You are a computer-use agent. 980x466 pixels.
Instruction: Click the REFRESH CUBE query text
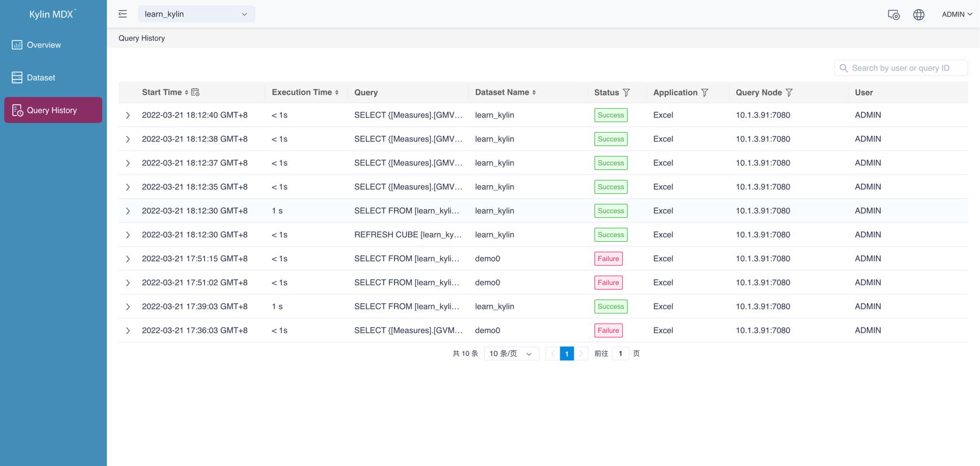point(408,235)
